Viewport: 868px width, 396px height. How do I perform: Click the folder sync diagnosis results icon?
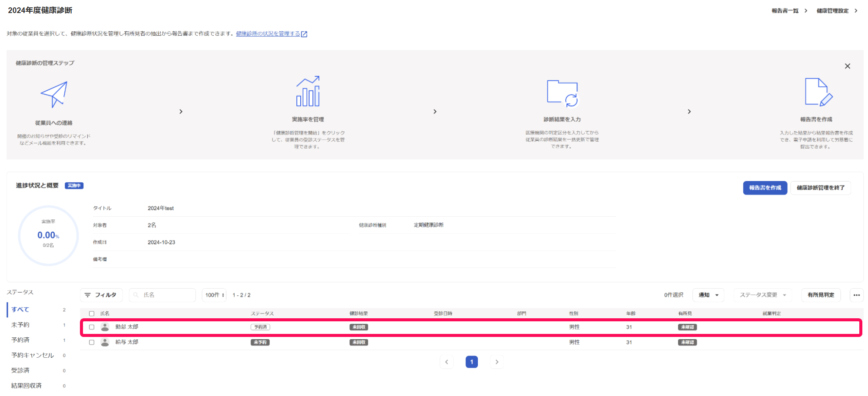tap(562, 93)
